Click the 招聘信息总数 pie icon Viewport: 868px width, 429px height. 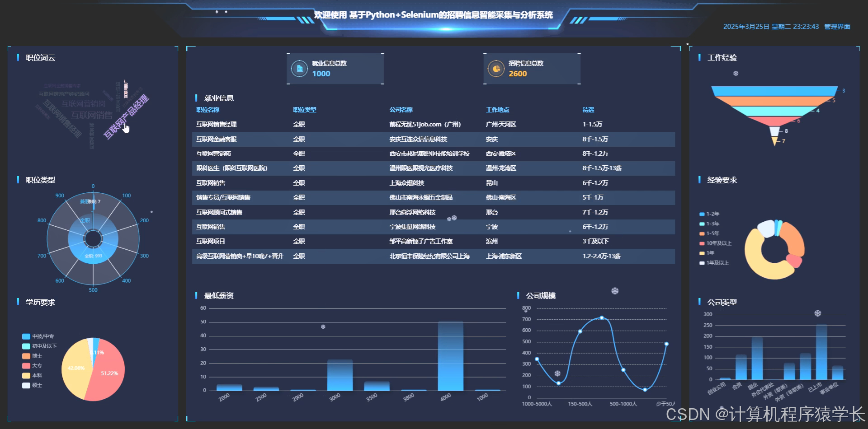coord(496,69)
